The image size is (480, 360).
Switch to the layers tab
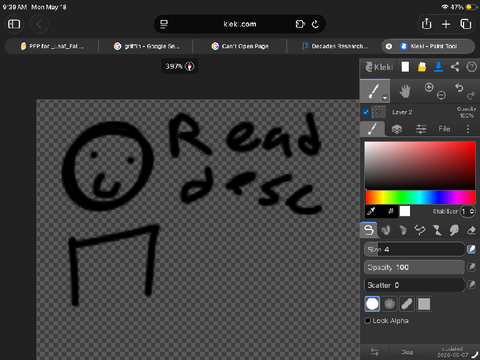coord(396,129)
